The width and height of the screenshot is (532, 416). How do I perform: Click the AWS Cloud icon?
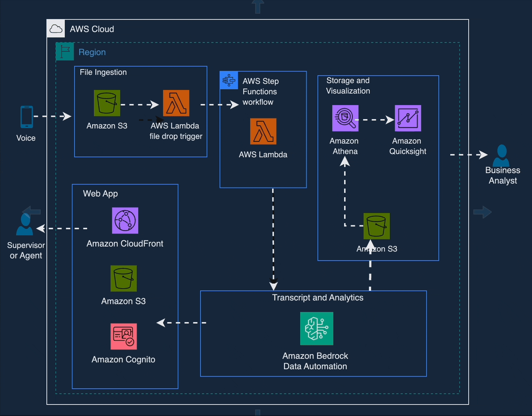[56, 29]
